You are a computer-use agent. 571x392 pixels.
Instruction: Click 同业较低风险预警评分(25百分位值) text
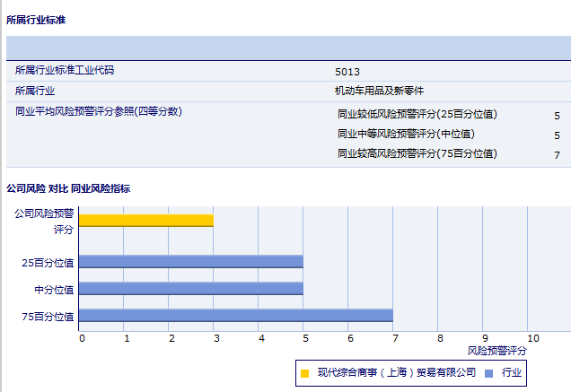click(x=417, y=115)
